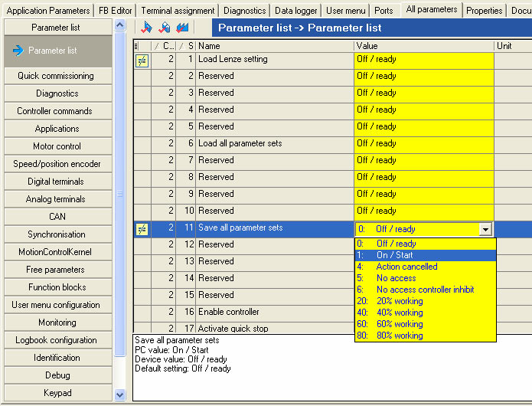Choose '1: On / Start' from the dropdown list
The height and width of the screenshot is (406, 532).
pos(425,255)
